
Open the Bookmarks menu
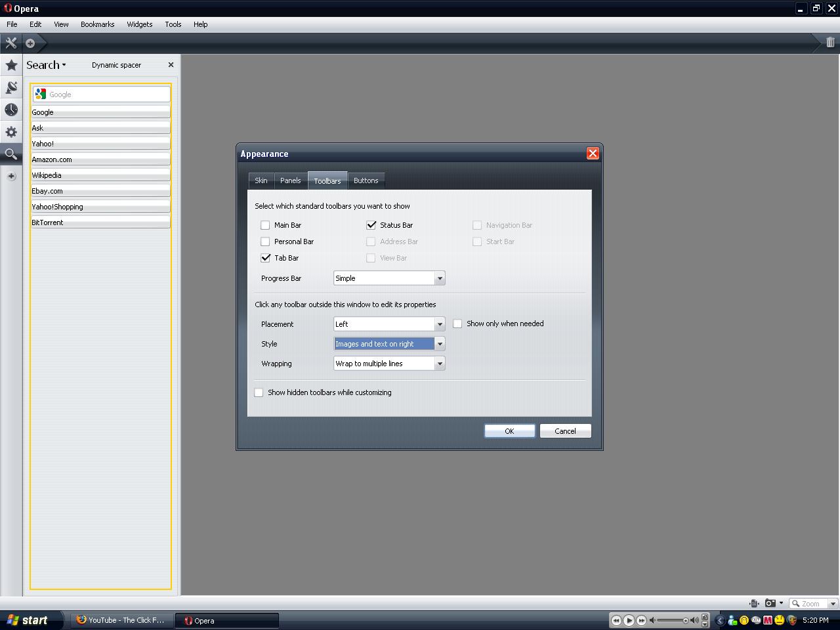(x=98, y=24)
